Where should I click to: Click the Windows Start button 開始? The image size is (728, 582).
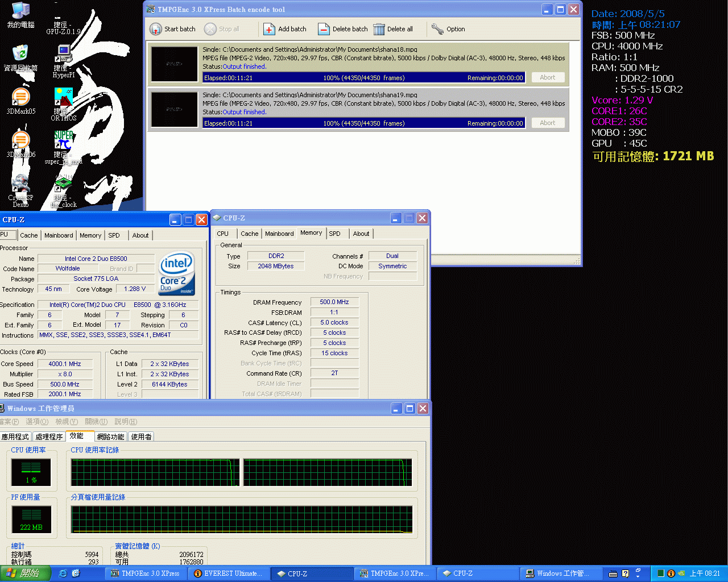click(25, 573)
